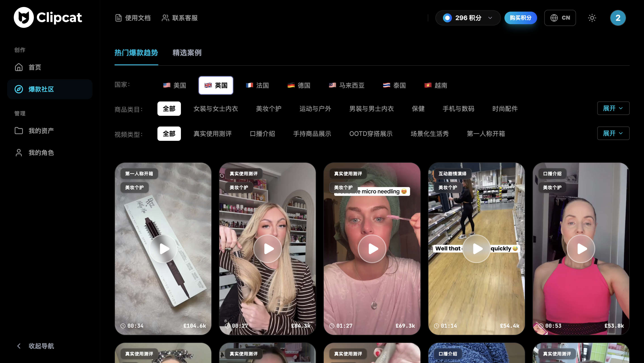Click the 购买积分 button
This screenshot has height=363, width=644.
521,18
